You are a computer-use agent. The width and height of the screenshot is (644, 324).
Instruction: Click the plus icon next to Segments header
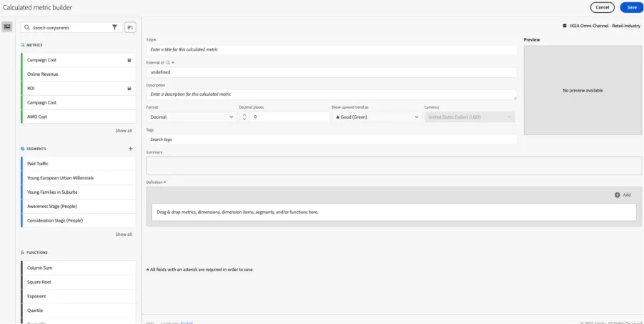point(131,149)
